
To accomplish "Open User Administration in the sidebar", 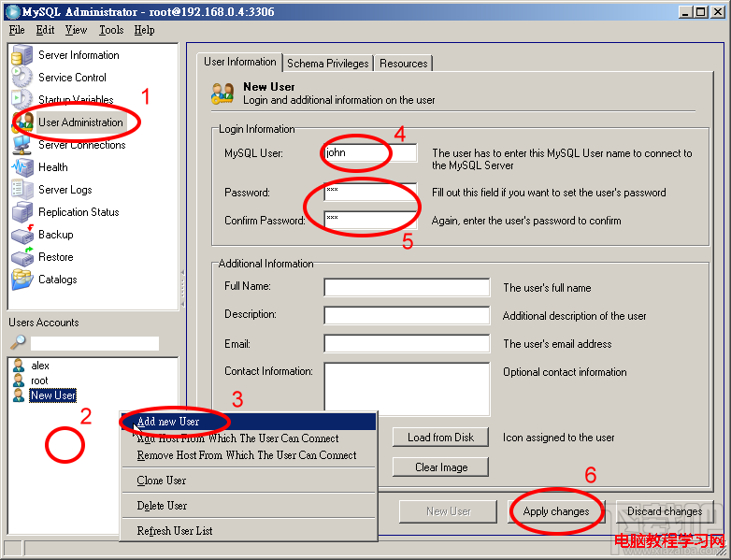I will pos(80,122).
